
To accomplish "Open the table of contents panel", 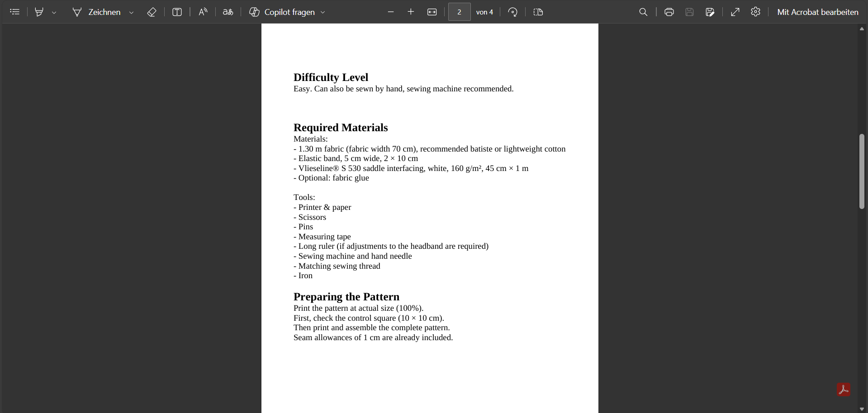I will click(15, 12).
